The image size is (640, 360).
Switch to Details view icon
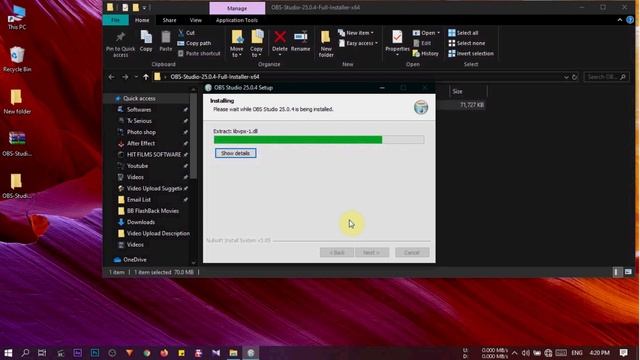[617, 272]
